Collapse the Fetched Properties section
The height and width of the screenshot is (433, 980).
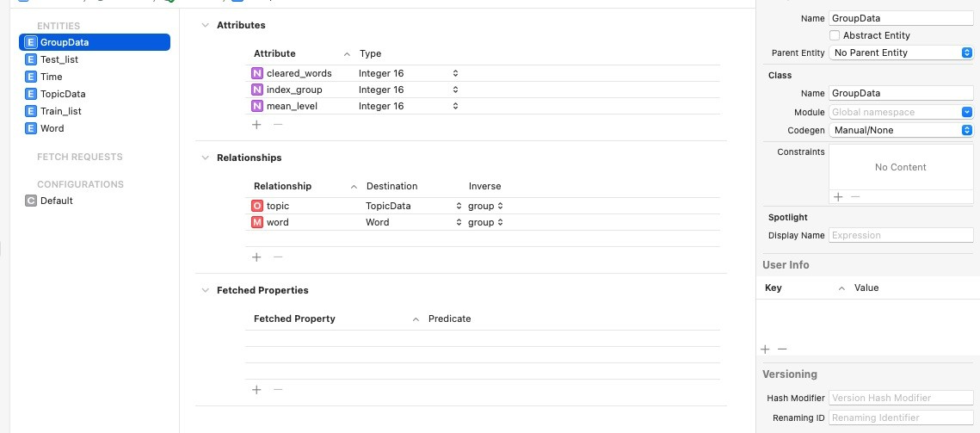pyautogui.click(x=205, y=290)
